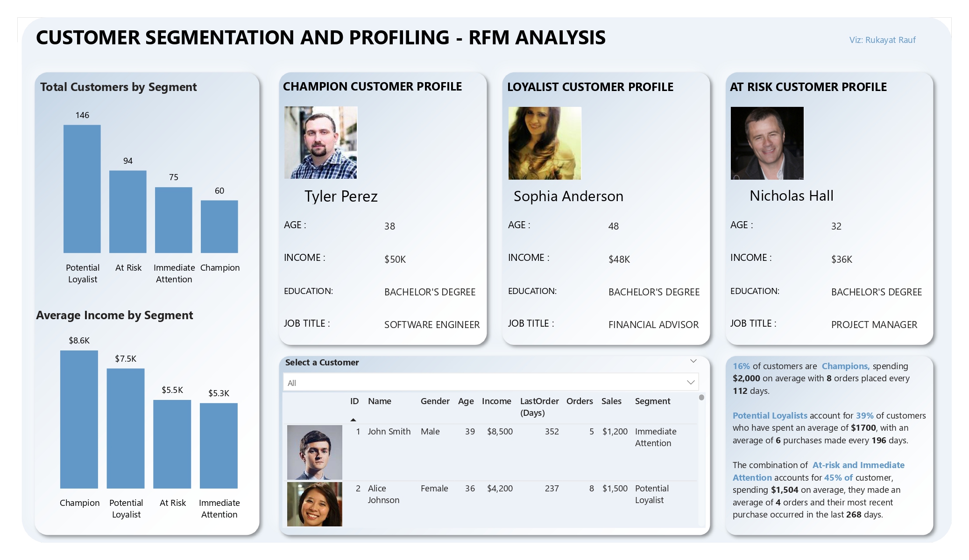Sort table by Gender column header
The width and height of the screenshot is (969, 560).
click(435, 401)
